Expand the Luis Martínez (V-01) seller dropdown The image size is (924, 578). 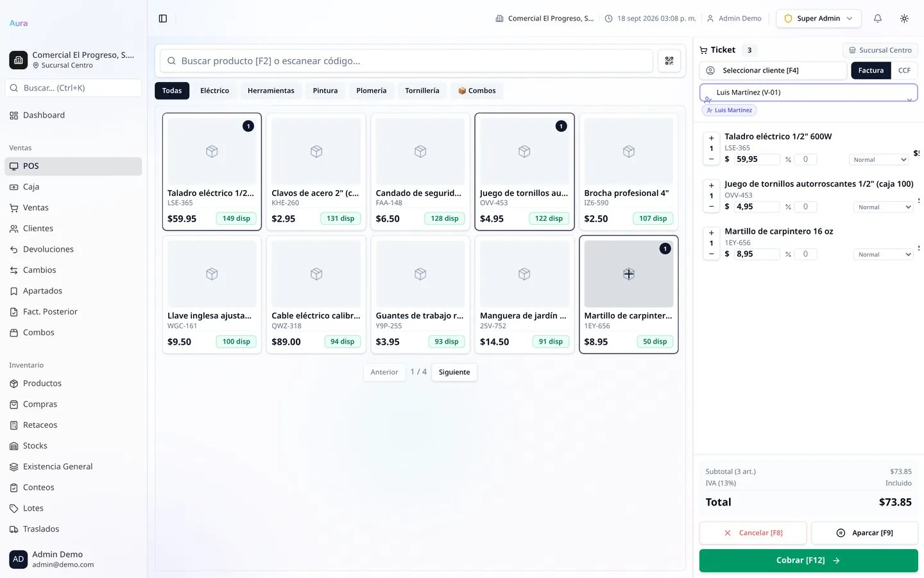[x=809, y=92]
